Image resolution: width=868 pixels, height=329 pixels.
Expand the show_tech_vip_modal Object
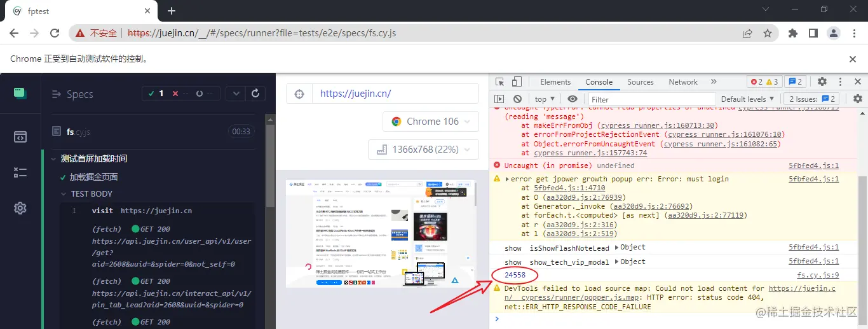(x=630, y=262)
